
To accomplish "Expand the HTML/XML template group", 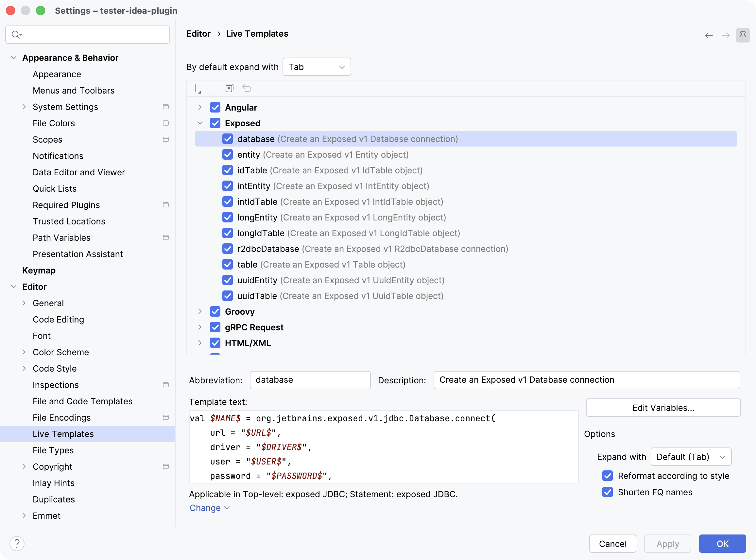I will 200,343.
